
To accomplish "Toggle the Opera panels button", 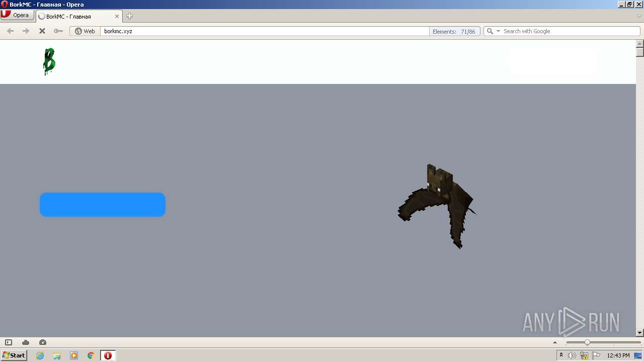I will [x=9, y=342].
